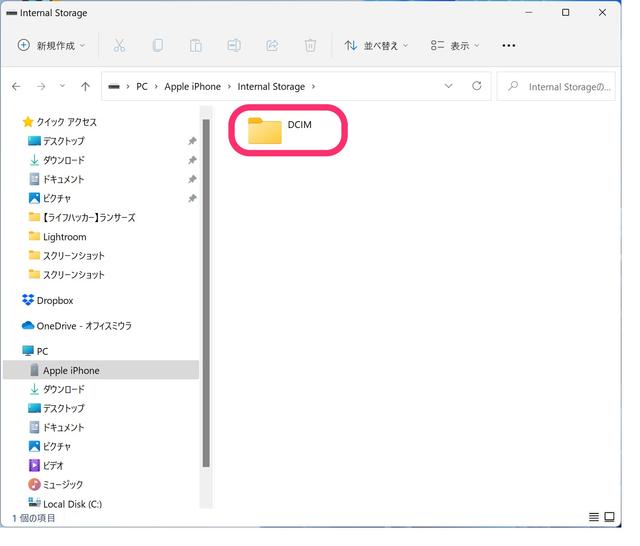Click pin icon beside ピクチャ
The height and width of the screenshot is (546, 640).
click(x=192, y=198)
